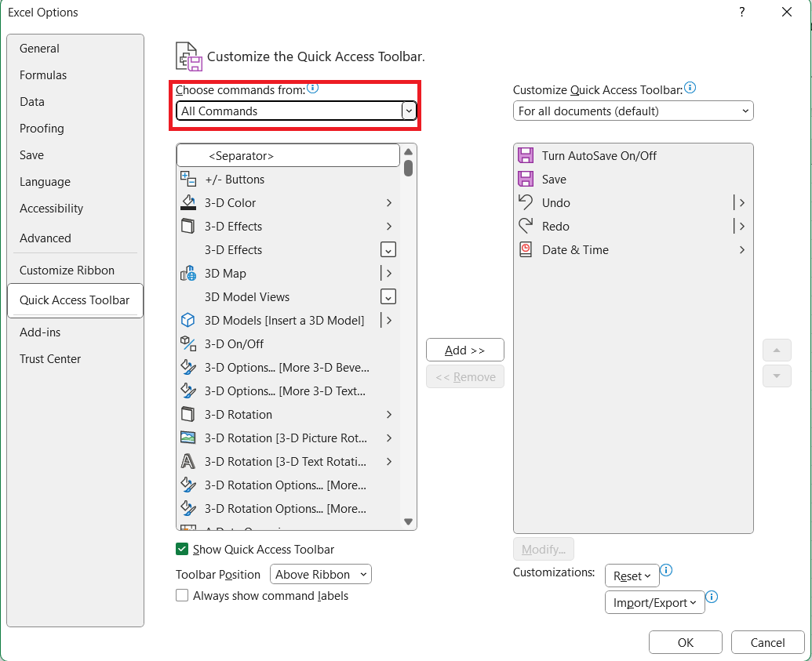812x661 pixels.
Task: Click the Modify... button
Action: [543, 549]
